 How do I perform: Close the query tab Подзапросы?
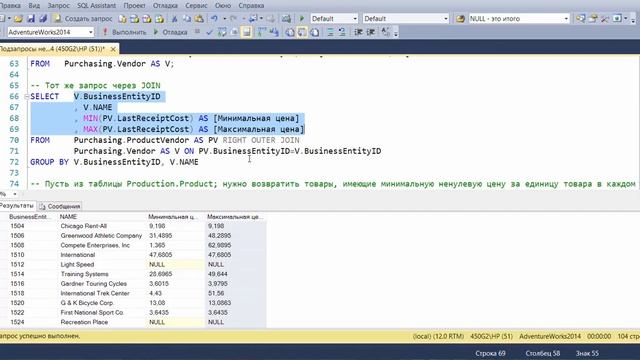pos(113,49)
